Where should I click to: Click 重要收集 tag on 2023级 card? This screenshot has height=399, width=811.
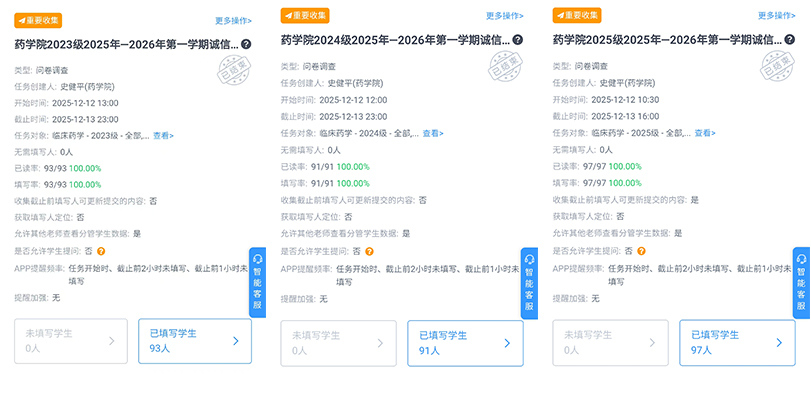point(38,21)
